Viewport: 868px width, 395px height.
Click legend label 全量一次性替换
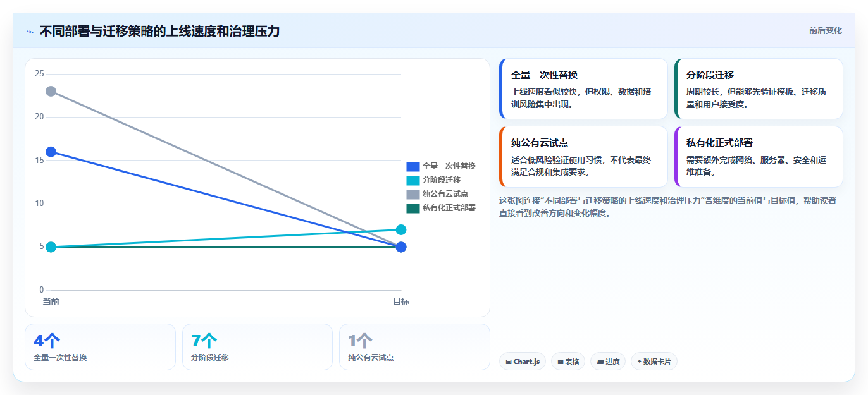point(449,166)
